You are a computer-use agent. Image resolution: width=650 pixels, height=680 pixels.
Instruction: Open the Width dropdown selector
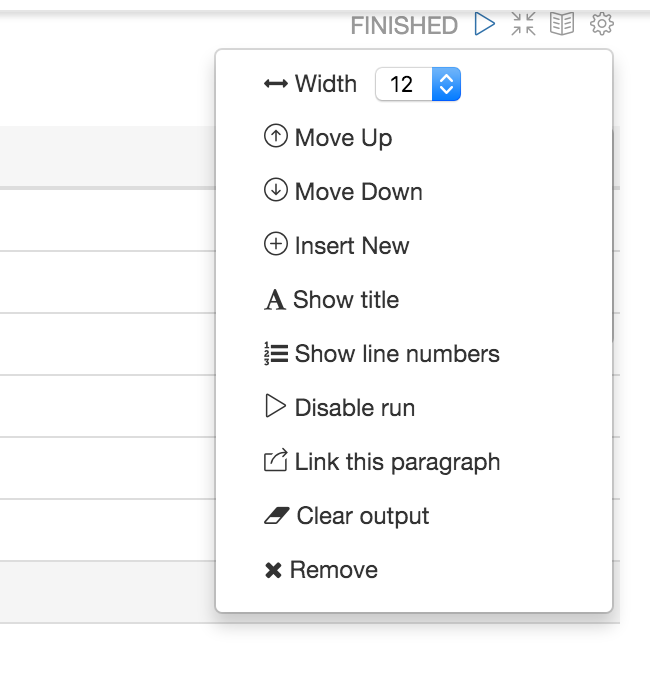tap(417, 84)
